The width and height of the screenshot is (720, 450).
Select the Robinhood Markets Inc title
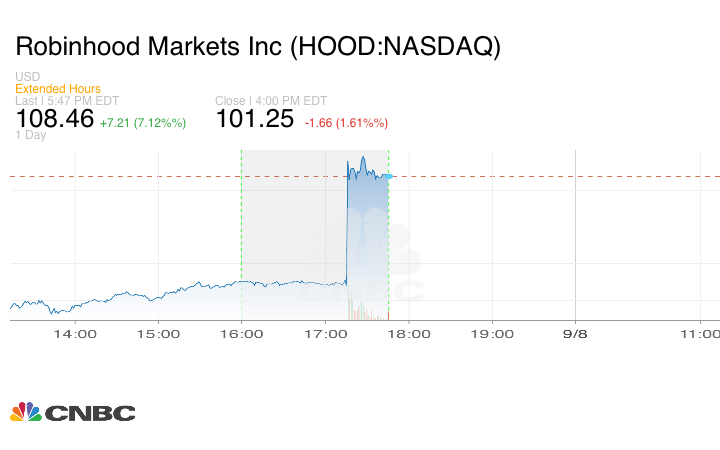pos(258,47)
